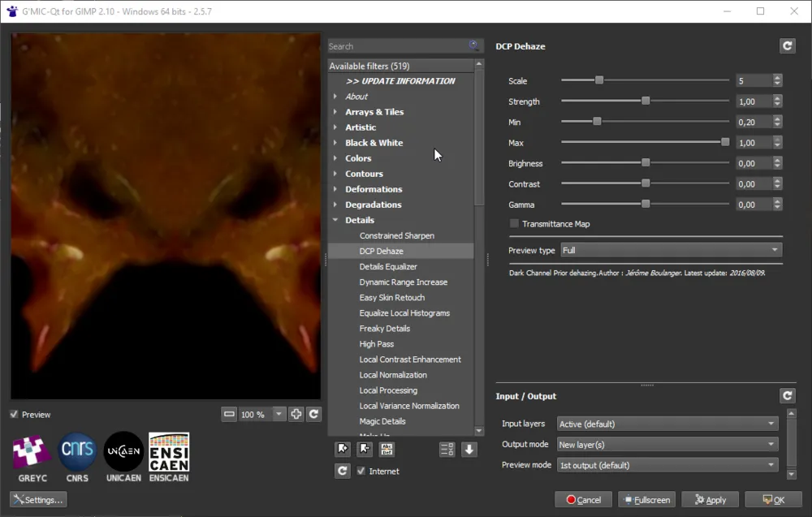Screen dimensions: 812x517
Task: Select the Freaky Details filter
Action: [385, 329]
